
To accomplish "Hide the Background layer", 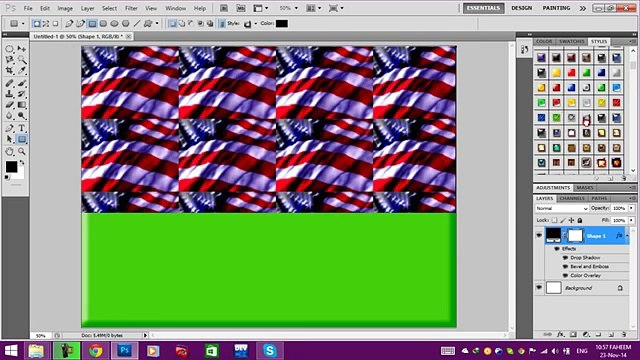I will 539,287.
